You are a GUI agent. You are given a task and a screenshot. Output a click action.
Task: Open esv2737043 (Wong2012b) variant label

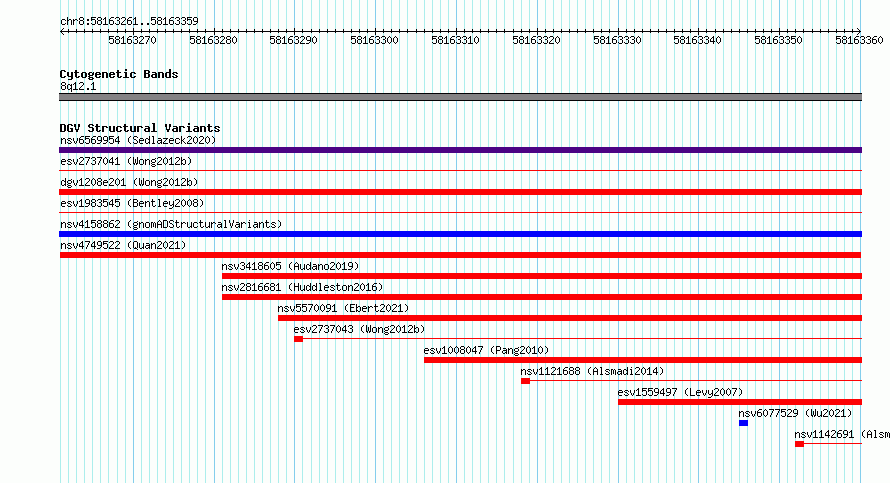tap(359, 329)
